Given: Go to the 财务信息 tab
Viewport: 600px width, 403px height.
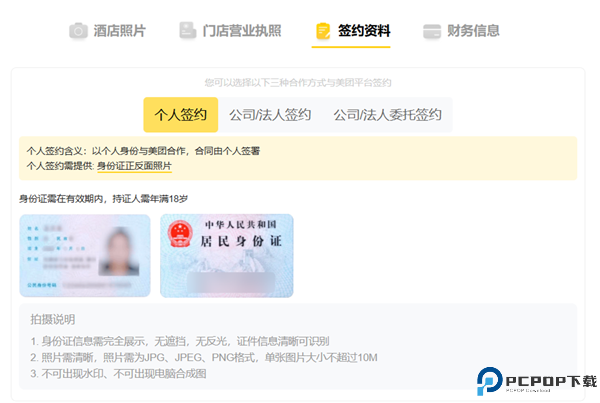Looking at the screenshot, I should click(x=473, y=31).
